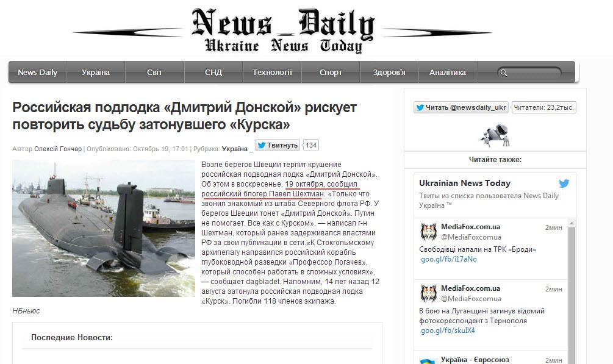This screenshot has height=364, width=613.
Task: Click the Читайте также: heading
Action: pos(495,160)
